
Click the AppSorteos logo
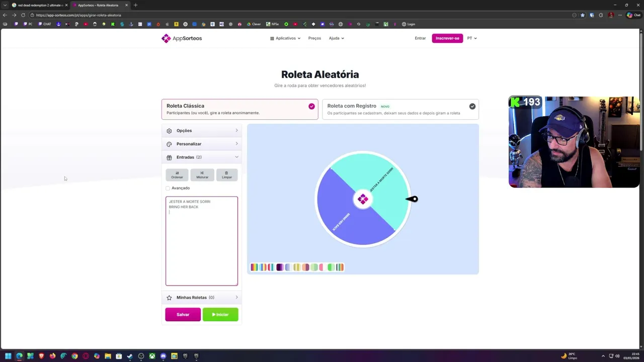[182, 38]
